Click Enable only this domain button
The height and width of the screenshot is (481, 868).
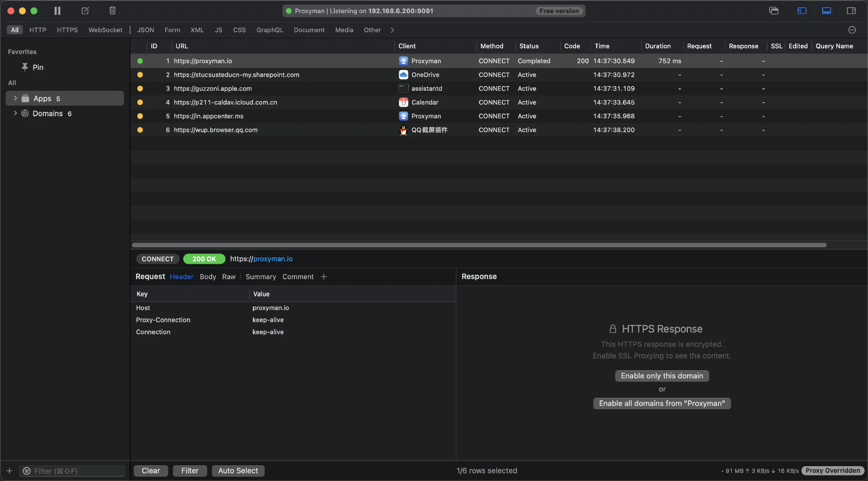[662, 376]
